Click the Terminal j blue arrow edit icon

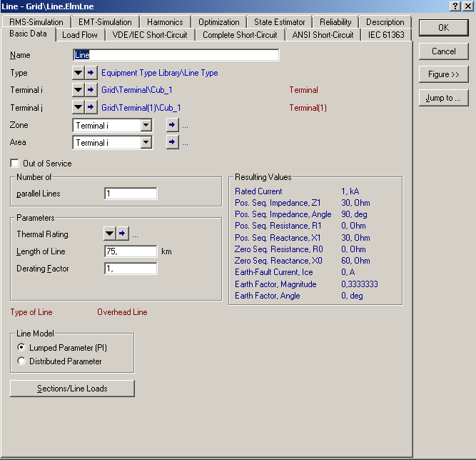pyautogui.click(x=91, y=107)
